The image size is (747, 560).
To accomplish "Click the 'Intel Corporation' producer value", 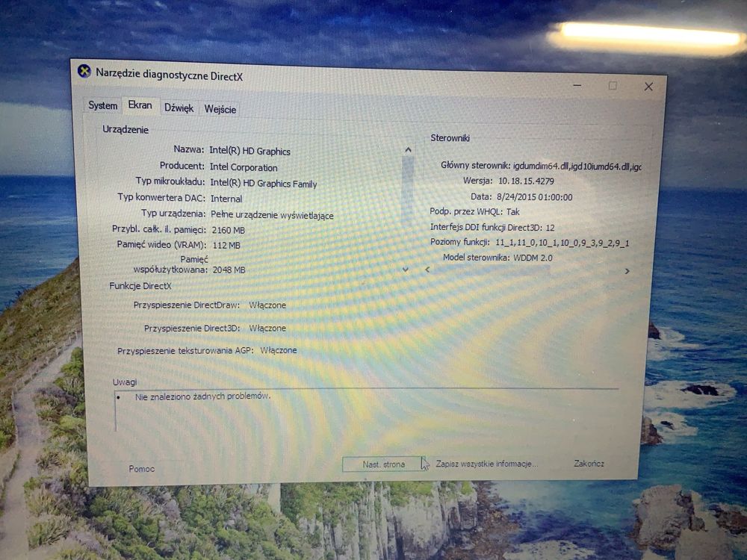I will coord(244,167).
